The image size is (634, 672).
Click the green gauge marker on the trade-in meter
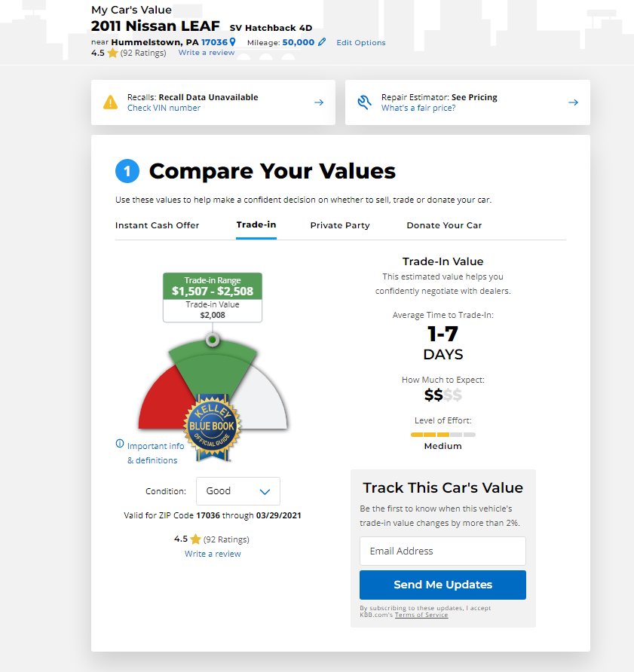pyautogui.click(x=213, y=340)
